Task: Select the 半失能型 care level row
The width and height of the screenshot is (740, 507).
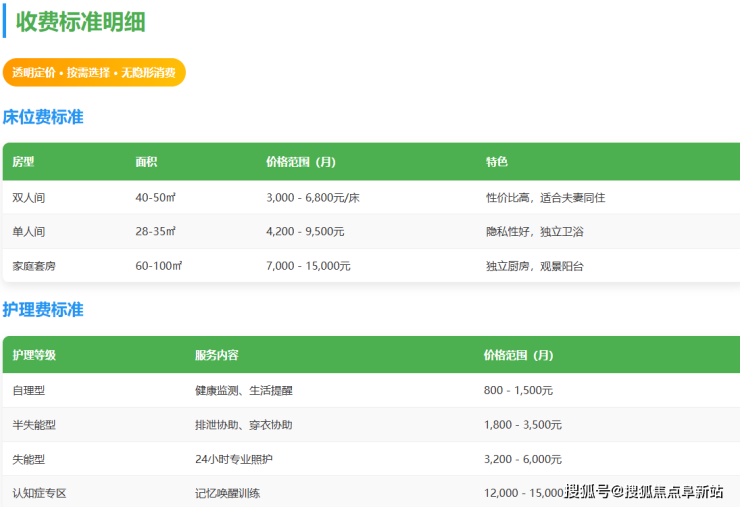Action: click(x=34, y=425)
